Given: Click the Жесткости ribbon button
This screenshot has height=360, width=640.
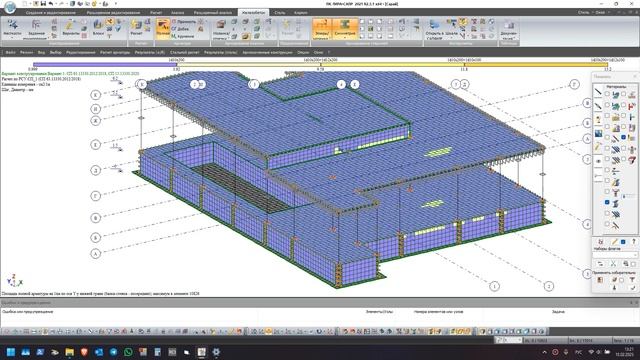Looking at the screenshot, I should tap(12, 29).
